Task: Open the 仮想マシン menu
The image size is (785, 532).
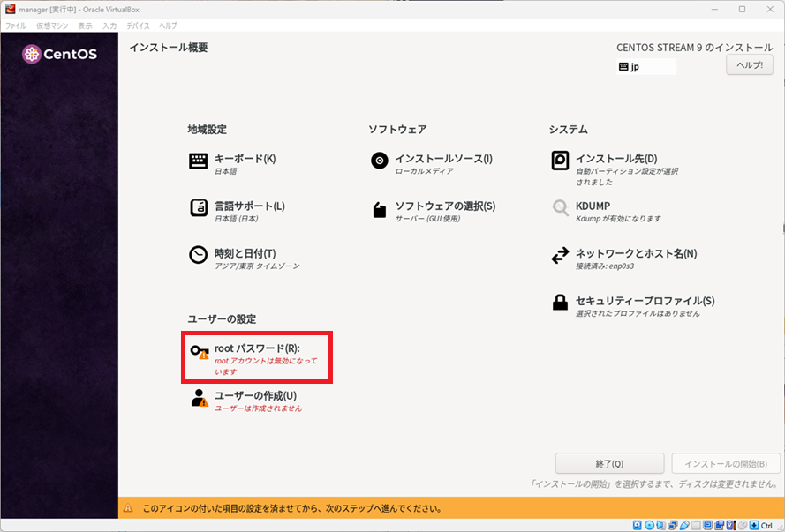Action: click(x=52, y=26)
